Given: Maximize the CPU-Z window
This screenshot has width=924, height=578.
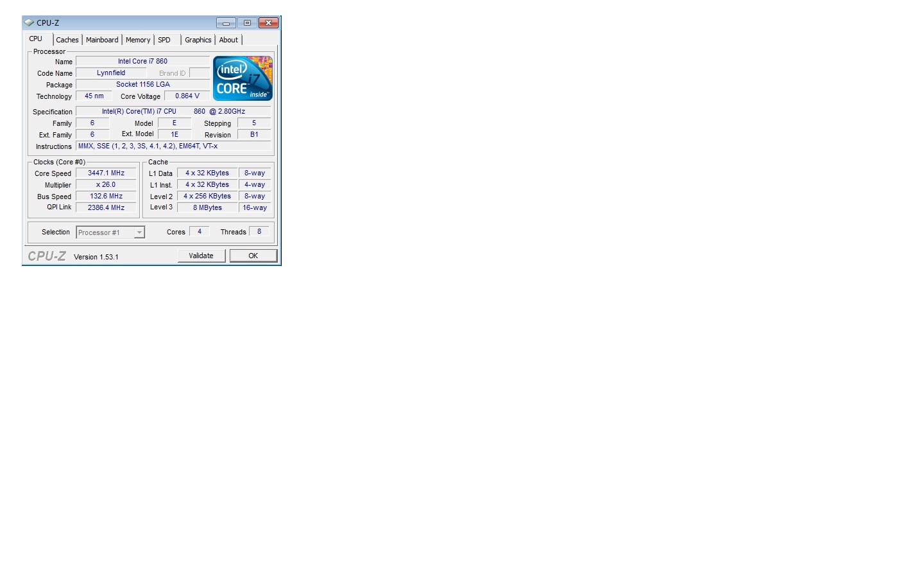Looking at the screenshot, I should [x=247, y=23].
